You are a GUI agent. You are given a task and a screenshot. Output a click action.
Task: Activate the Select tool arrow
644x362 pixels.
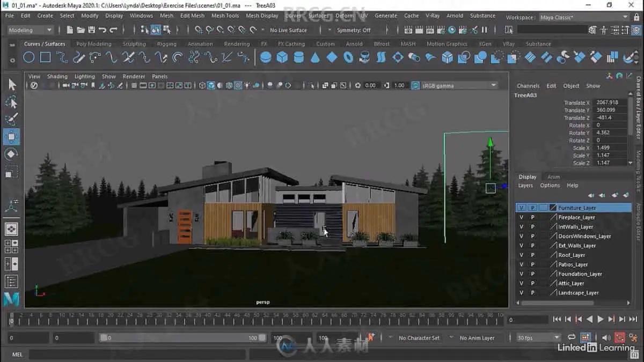pos(12,85)
